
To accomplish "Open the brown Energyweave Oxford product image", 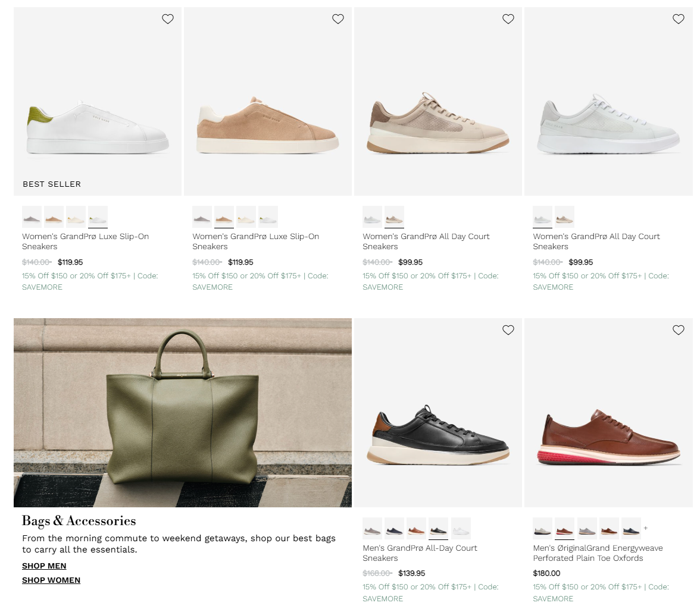I will pyautogui.click(x=608, y=434).
